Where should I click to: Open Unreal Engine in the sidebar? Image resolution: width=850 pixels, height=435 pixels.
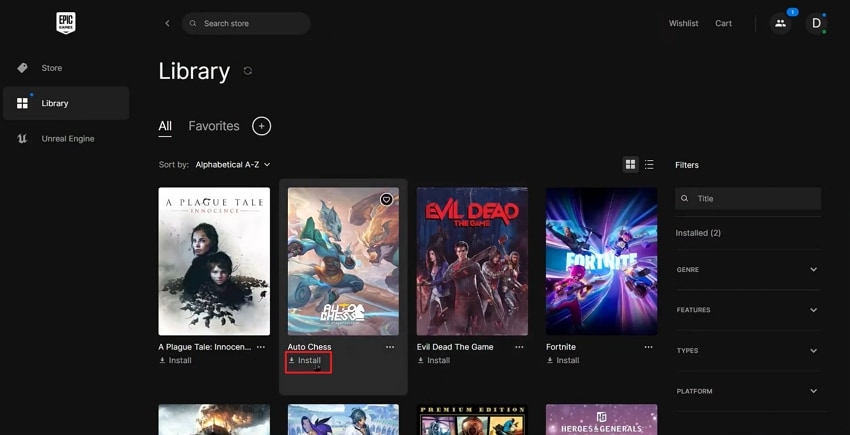(x=66, y=139)
